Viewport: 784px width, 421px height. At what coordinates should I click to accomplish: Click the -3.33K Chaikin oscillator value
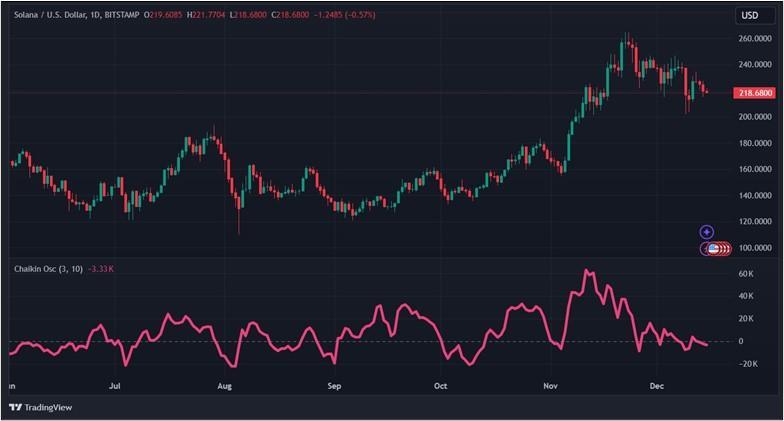coord(101,269)
